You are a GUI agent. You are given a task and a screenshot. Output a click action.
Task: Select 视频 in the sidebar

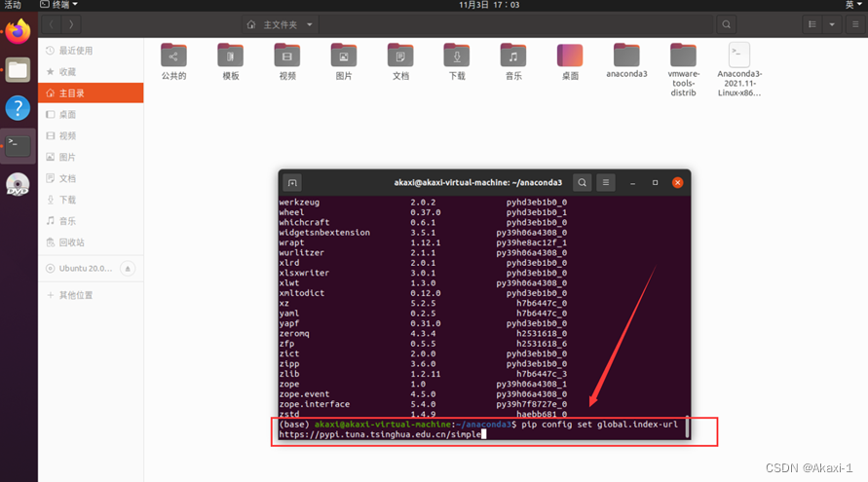[x=91, y=135]
